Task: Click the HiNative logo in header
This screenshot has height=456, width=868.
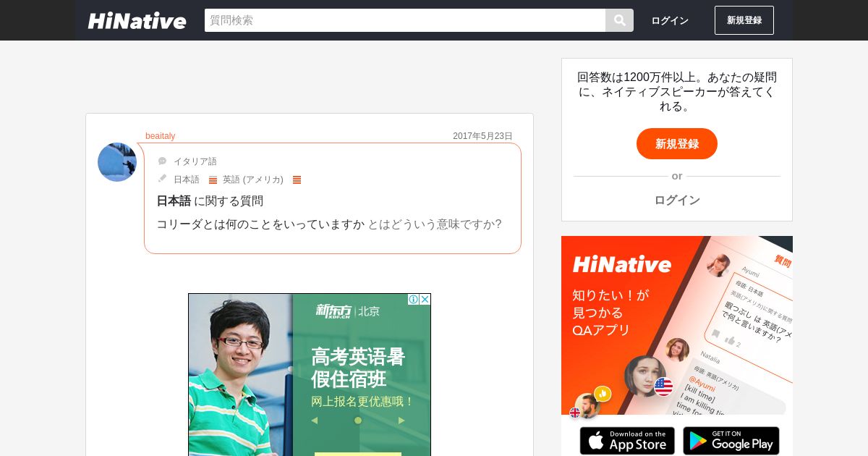Action: [x=137, y=20]
